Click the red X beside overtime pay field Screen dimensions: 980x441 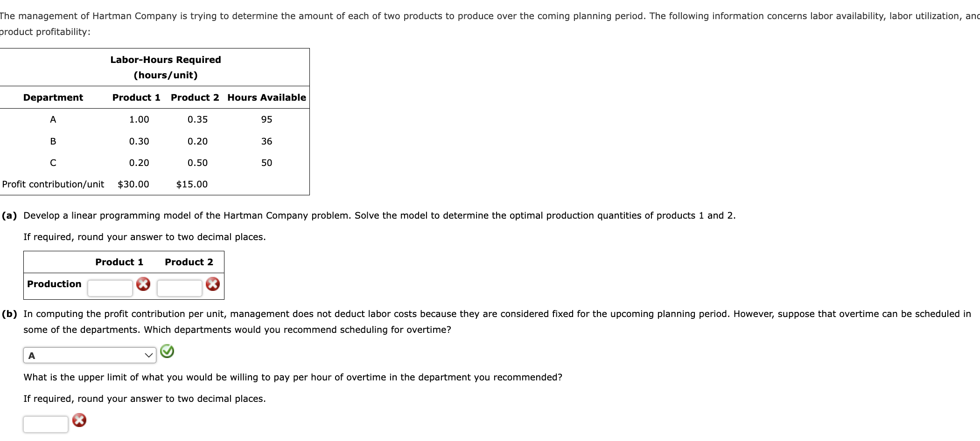click(80, 420)
